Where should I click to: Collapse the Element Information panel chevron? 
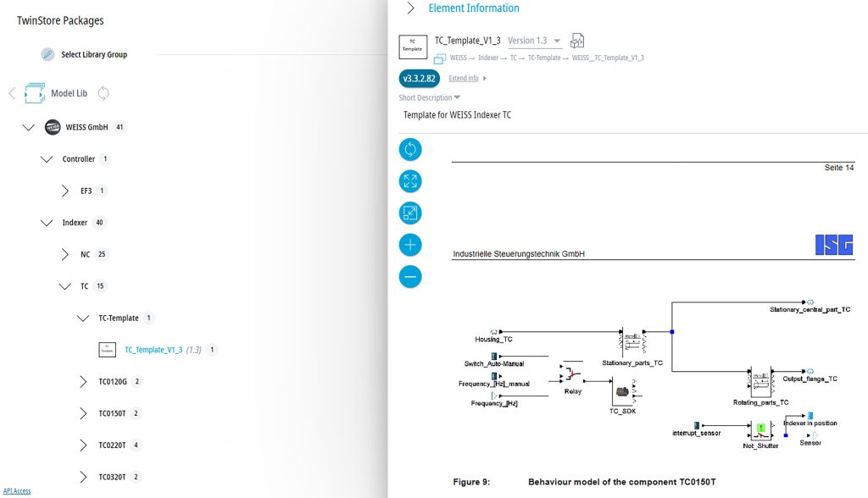click(411, 8)
